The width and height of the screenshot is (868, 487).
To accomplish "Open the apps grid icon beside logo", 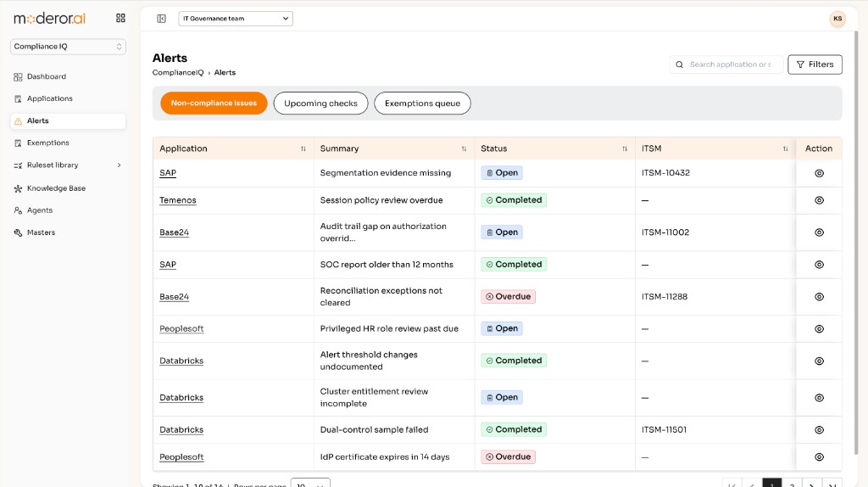I will tap(120, 19).
